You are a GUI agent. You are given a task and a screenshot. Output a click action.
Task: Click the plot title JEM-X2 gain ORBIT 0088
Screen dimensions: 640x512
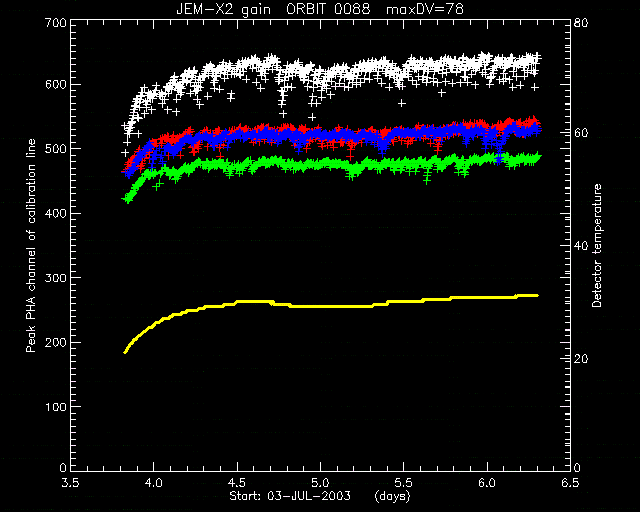tap(273, 9)
